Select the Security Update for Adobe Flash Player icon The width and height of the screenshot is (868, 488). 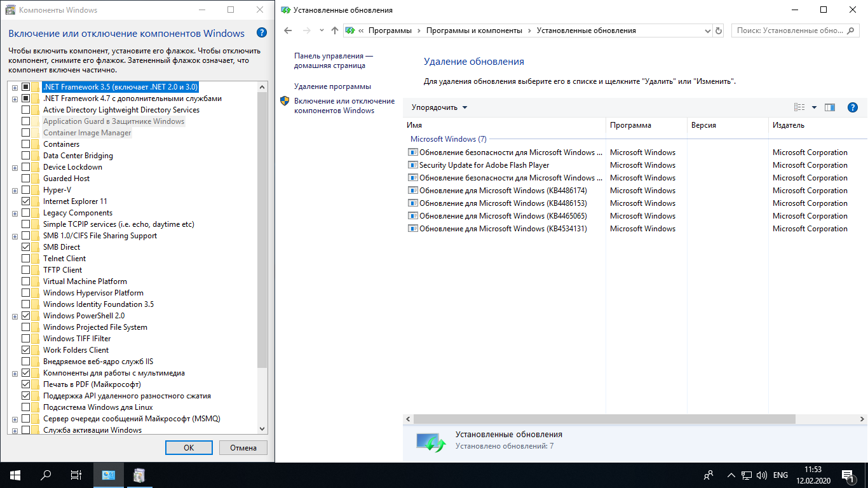point(412,165)
